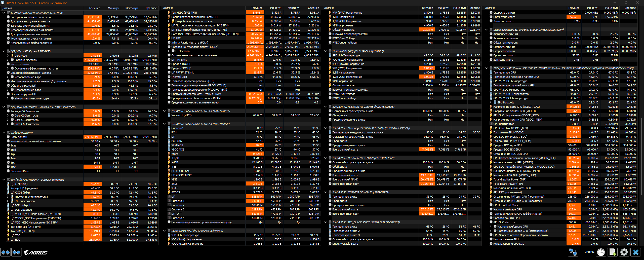The image size is (644, 260).
Task: Click the thermometer icon beside Температура GPU
Action: pyautogui.click(x=491, y=72)
